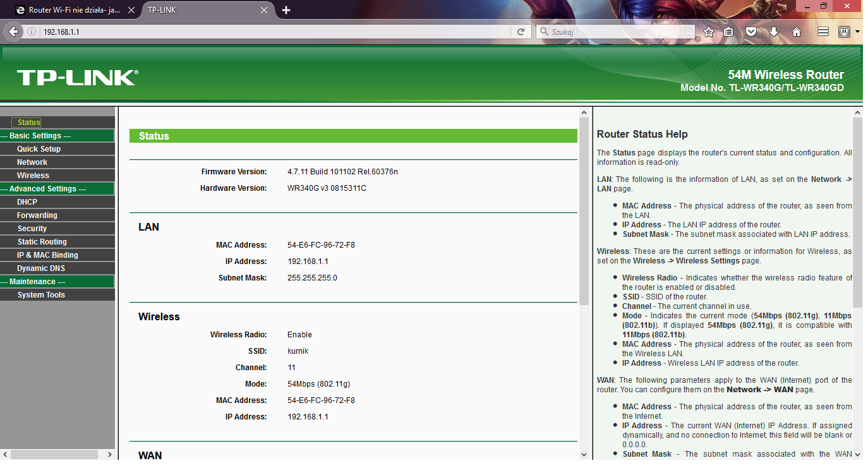Click the Status panel scroll up arrow
This screenshot has width=868, height=475.
(x=584, y=113)
